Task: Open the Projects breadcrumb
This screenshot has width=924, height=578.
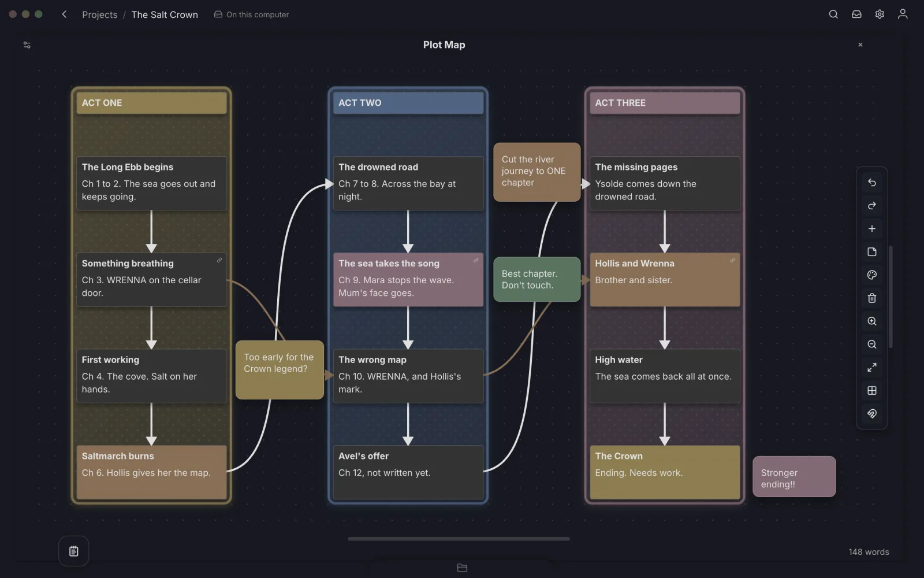Action: click(99, 15)
